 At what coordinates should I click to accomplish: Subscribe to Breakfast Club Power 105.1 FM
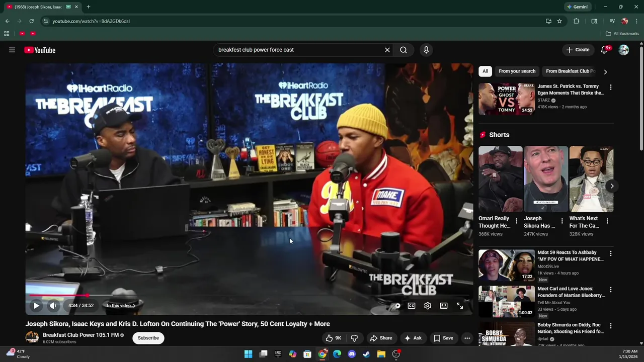pos(148,338)
